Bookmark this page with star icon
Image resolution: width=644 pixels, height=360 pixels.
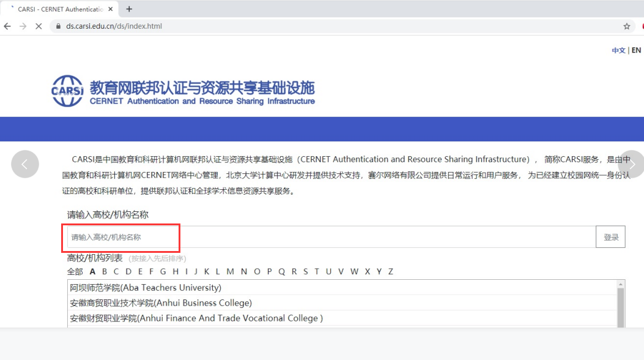tap(627, 26)
